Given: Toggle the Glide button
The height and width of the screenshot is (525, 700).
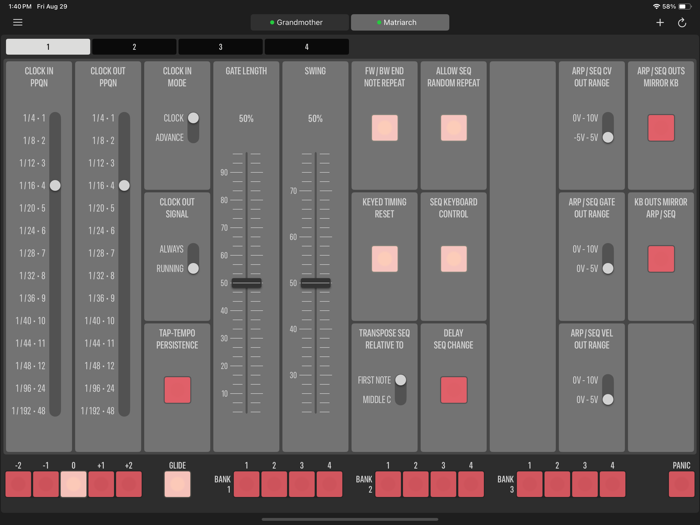Looking at the screenshot, I should (177, 484).
